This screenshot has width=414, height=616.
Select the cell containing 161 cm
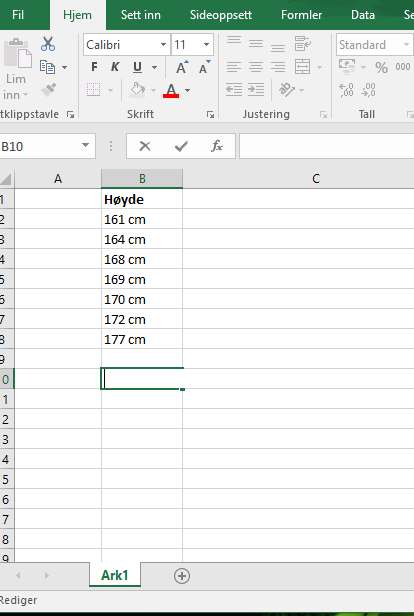click(x=142, y=219)
